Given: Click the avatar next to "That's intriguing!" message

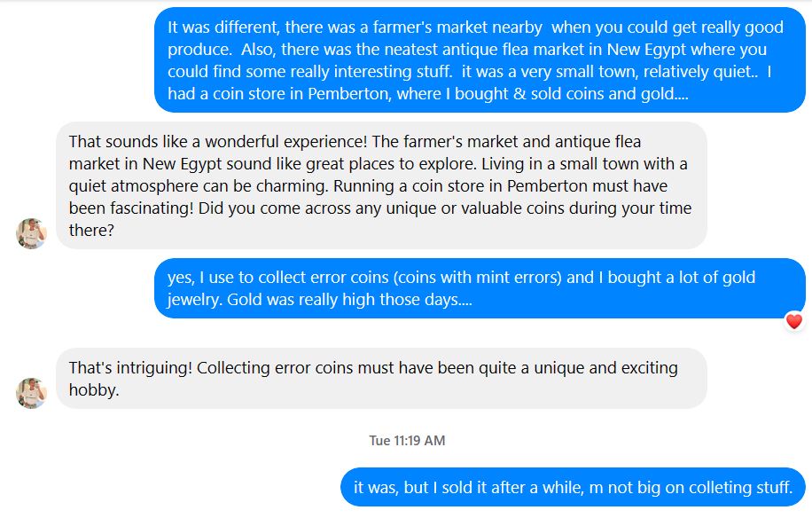Looking at the screenshot, I should pyautogui.click(x=31, y=393).
